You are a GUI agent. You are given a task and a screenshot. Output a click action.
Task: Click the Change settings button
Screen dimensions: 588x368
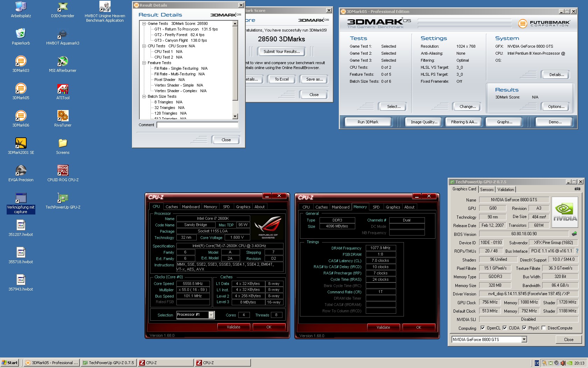[x=468, y=107]
